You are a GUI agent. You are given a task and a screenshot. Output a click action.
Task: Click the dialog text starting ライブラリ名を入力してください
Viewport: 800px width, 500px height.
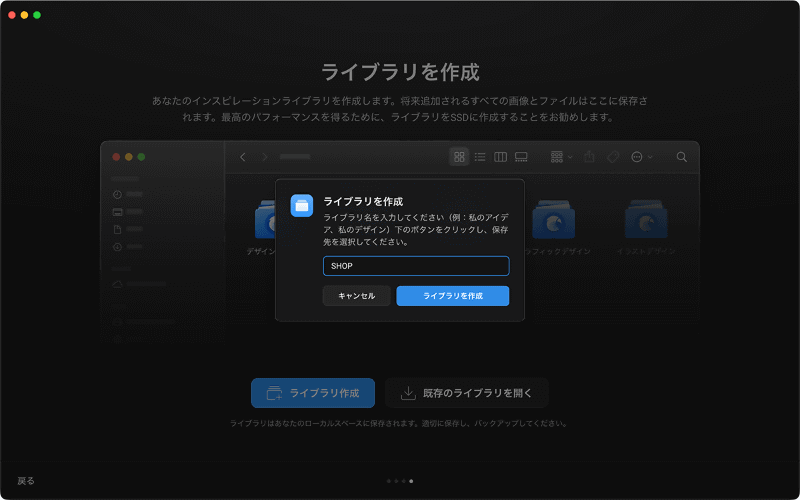[416, 230]
